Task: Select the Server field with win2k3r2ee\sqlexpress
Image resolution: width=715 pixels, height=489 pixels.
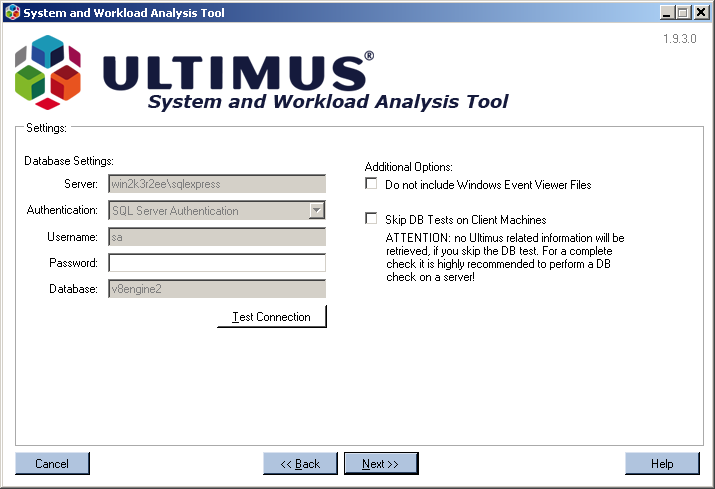Action: (x=217, y=184)
